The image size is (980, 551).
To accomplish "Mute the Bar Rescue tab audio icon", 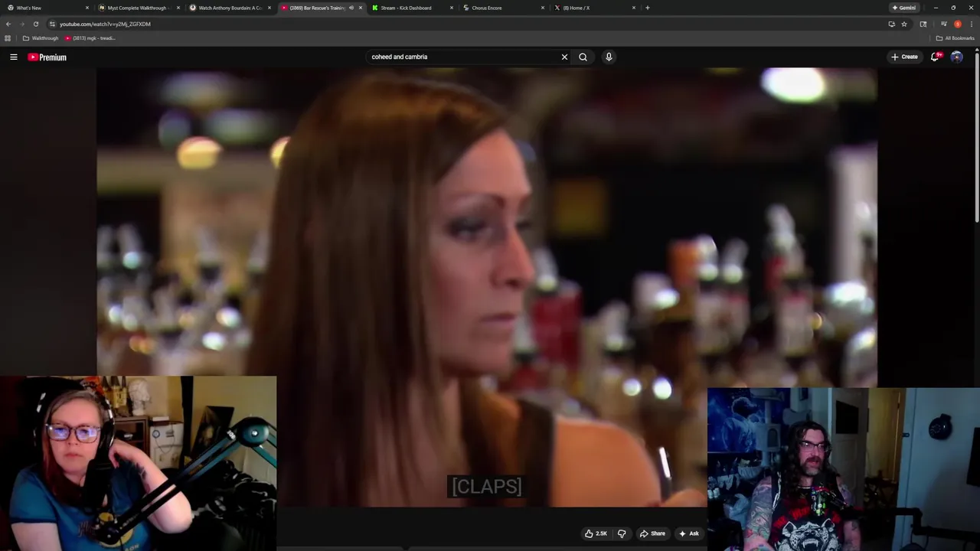I will click(351, 8).
